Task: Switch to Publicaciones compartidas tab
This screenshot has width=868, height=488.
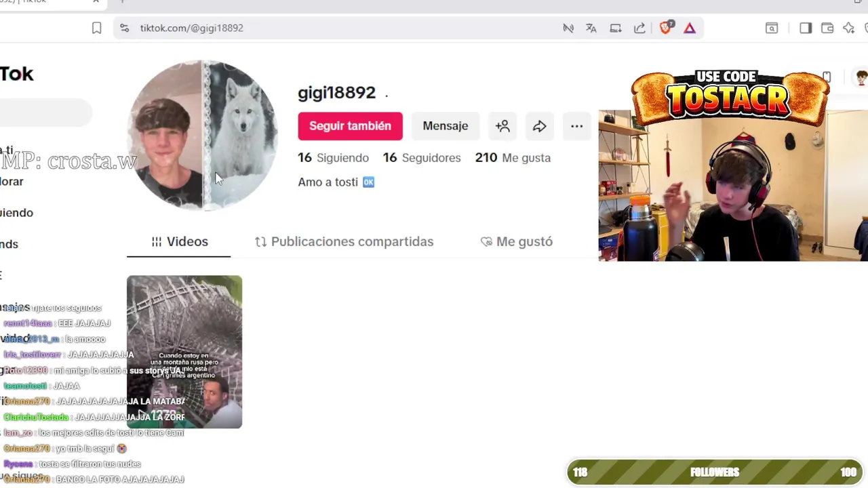Action: point(344,242)
